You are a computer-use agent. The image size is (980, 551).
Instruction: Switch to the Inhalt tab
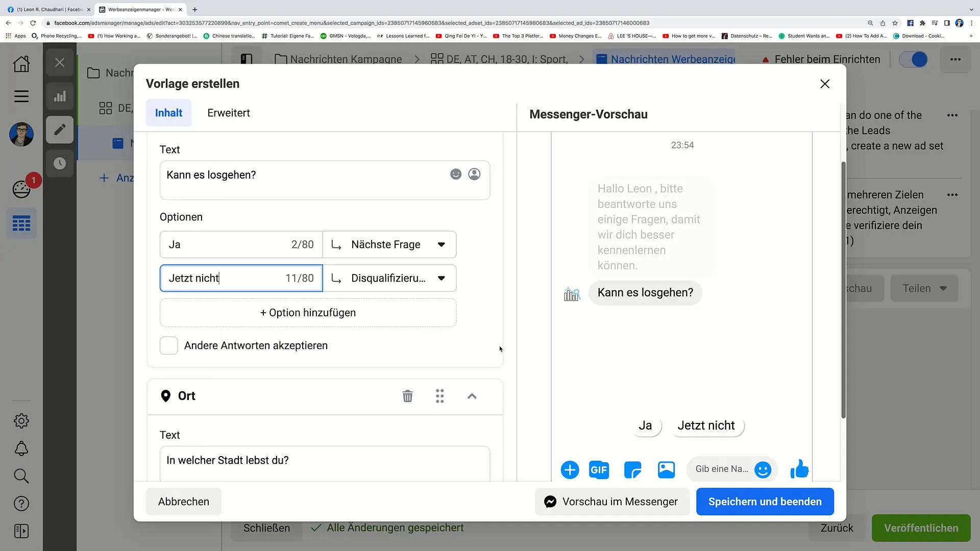[x=169, y=113]
